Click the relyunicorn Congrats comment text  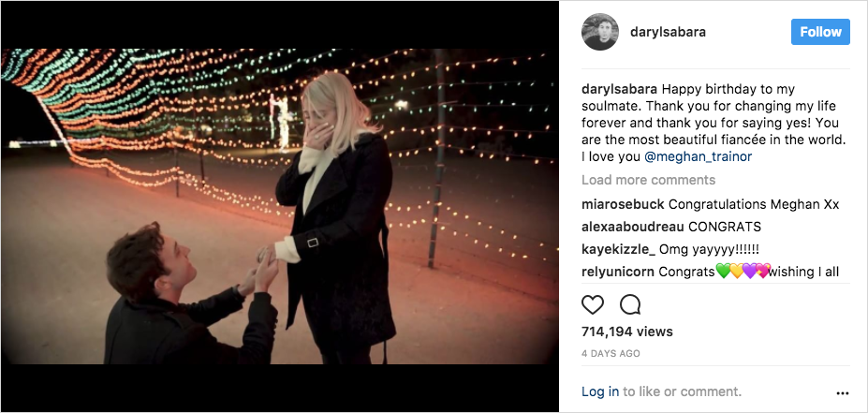tap(749, 272)
